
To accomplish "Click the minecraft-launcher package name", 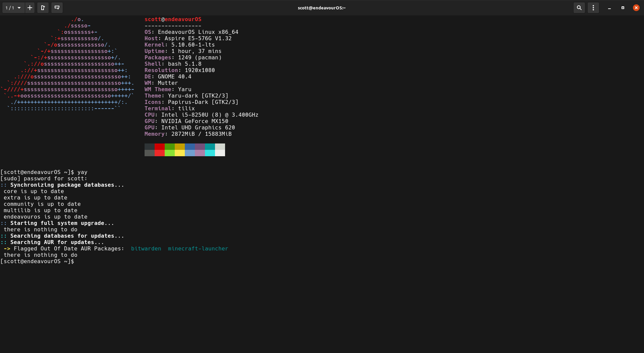I will pos(198,249).
